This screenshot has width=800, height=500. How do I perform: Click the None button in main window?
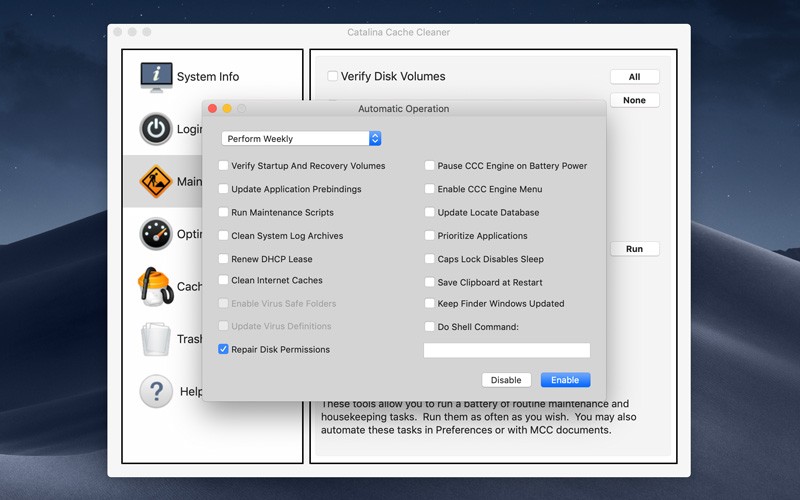[x=635, y=101]
